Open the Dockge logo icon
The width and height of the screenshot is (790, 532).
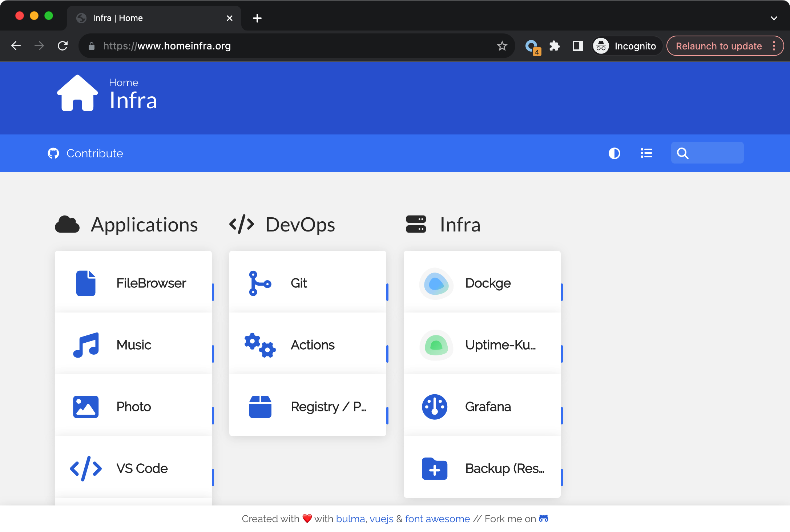(436, 283)
